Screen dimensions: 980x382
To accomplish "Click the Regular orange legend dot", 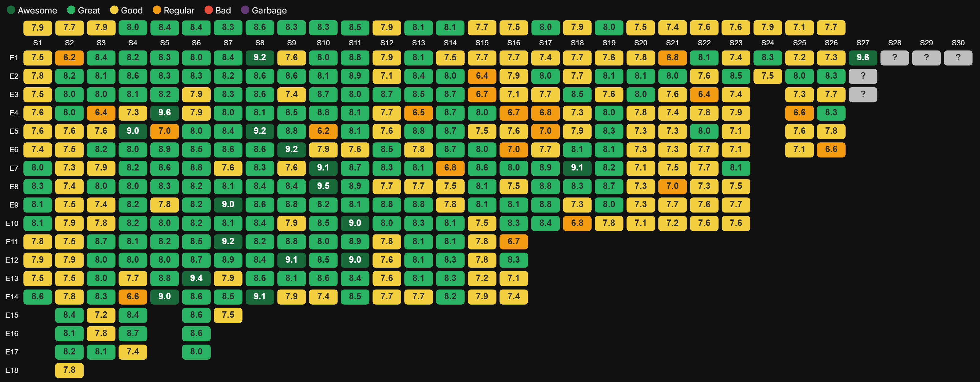I will (157, 10).
